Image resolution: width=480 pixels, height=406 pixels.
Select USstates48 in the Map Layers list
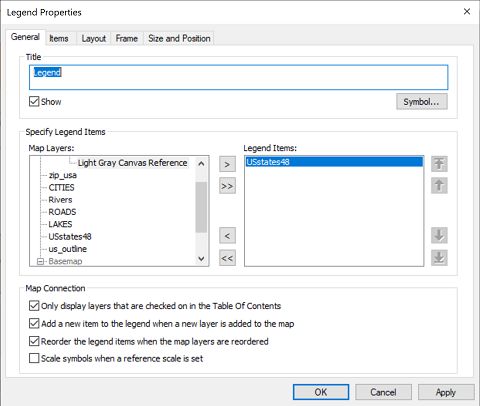point(70,236)
